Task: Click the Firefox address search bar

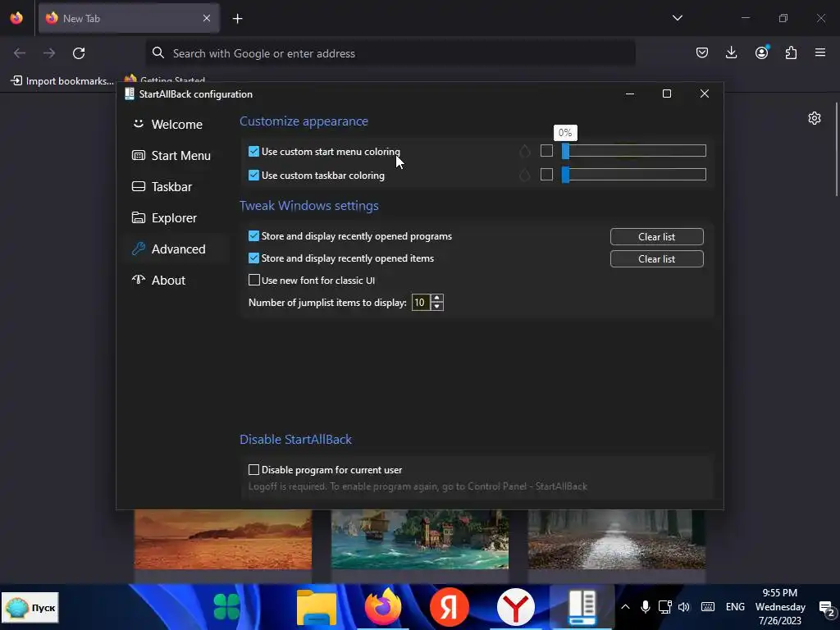Action: click(x=390, y=53)
